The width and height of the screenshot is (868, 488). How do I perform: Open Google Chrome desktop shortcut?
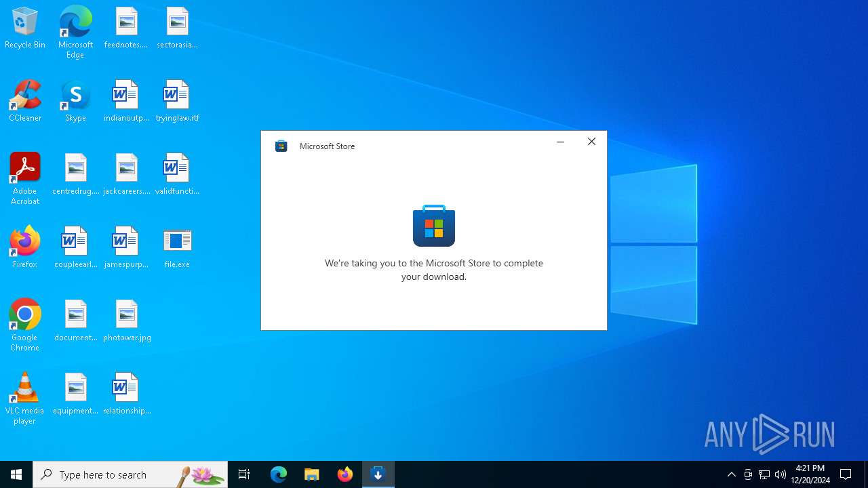[x=25, y=325]
